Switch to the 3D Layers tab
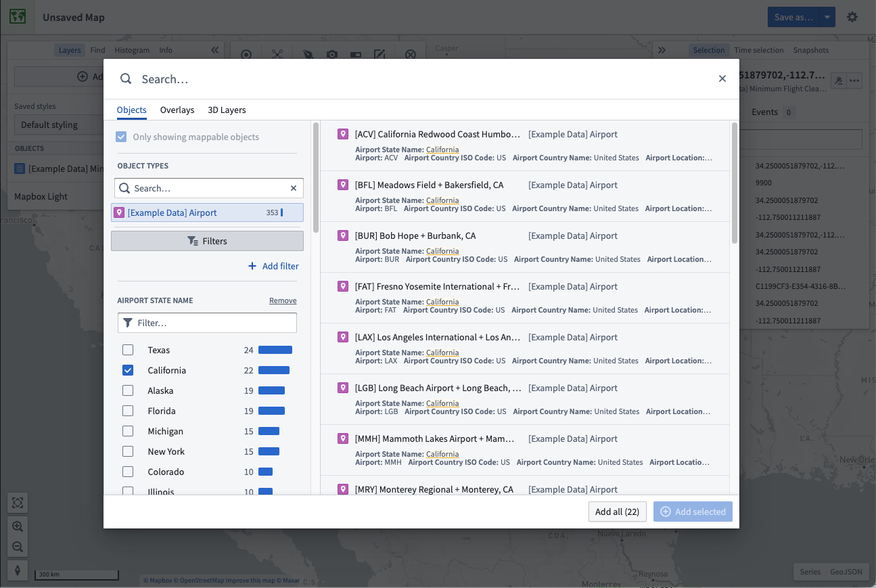This screenshot has width=876, height=588. tap(227, 110)
